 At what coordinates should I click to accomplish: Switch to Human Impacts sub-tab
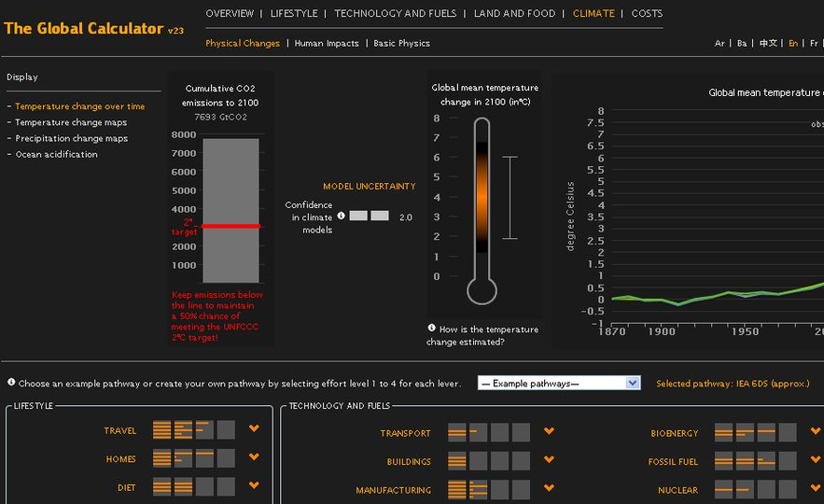pos(327,43)
